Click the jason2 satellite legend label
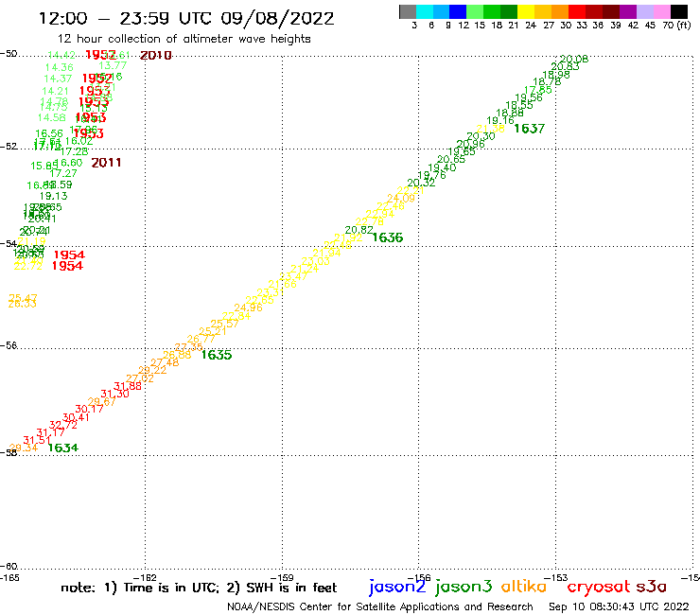Screen dimensions: 700x615 click(397, 587)
